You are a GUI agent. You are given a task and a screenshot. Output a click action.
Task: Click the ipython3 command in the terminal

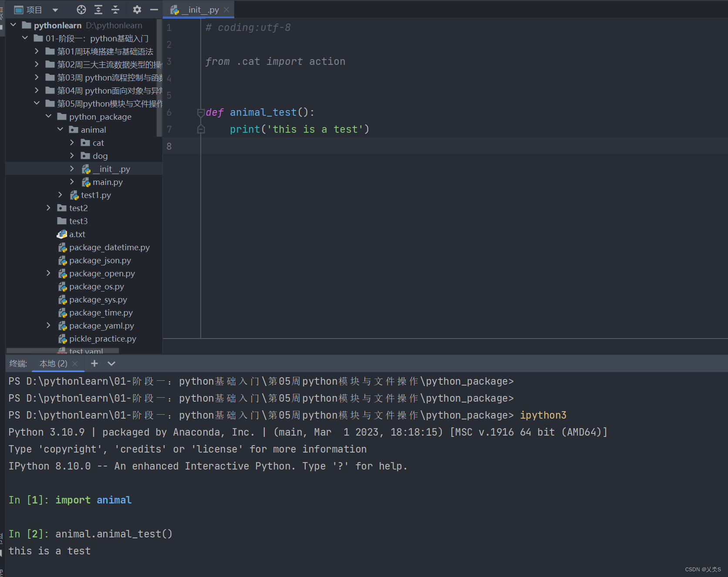click(x=543, y=415)
